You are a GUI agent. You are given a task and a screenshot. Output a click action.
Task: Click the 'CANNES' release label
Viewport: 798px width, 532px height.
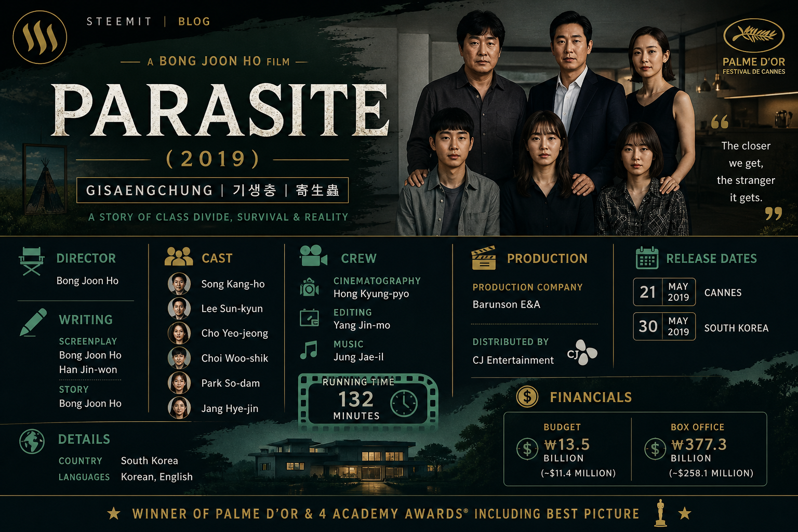coord(723,292)
